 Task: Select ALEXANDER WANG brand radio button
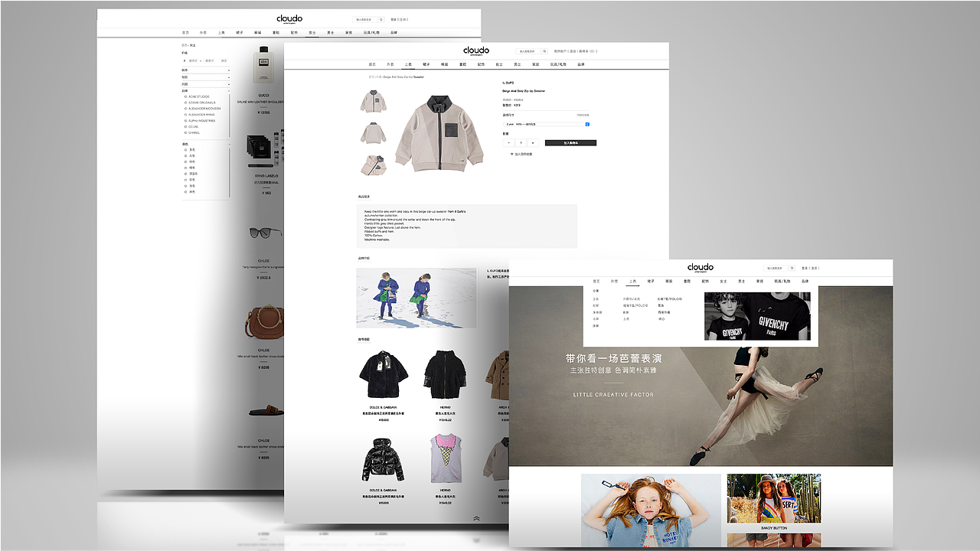pyautogui.click(x=185, y=115)
